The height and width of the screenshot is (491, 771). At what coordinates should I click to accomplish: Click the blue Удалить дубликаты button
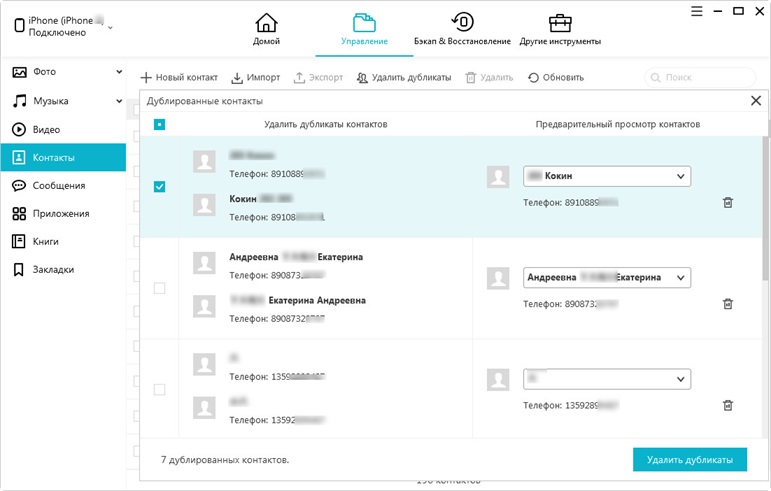[689, 460]
